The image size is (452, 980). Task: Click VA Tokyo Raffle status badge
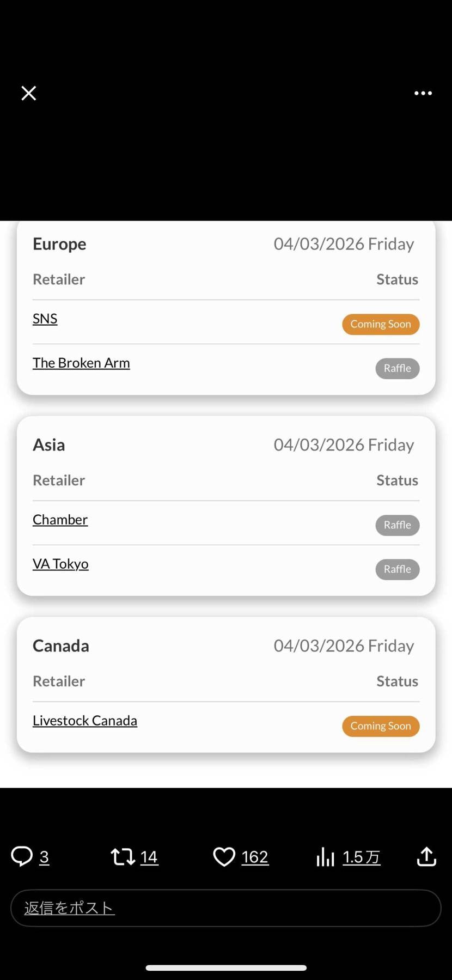(x=398, y=569)
